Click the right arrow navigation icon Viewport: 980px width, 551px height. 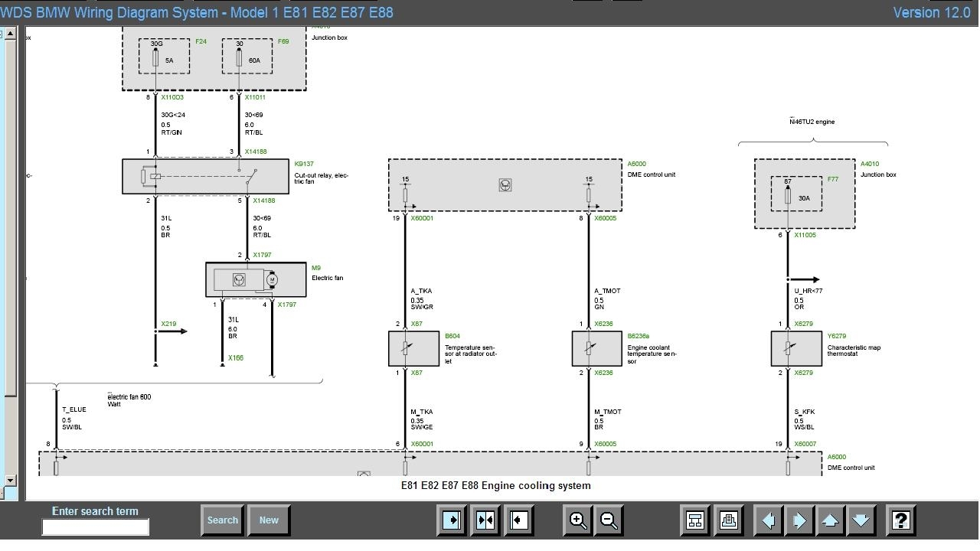pyautogui.click(x=799, y=520)
